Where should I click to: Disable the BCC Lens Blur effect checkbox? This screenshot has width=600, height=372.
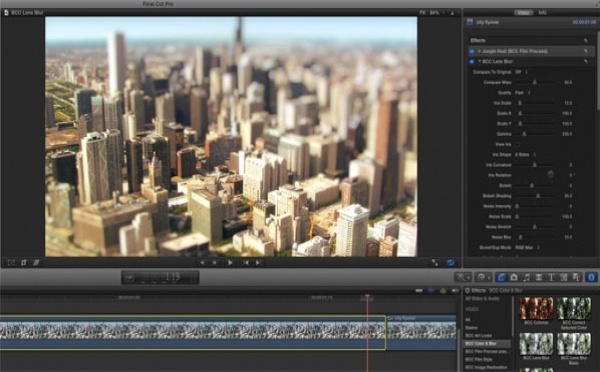coord(471,61)
